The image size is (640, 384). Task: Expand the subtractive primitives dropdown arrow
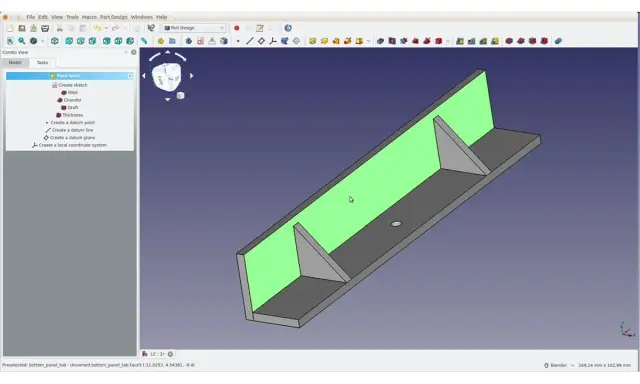click(448, 41)
